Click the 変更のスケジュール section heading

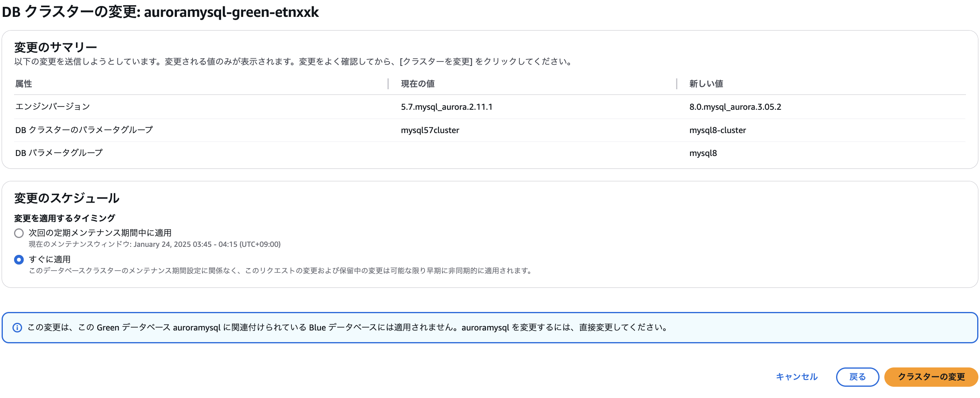click(x=67, y=198)
